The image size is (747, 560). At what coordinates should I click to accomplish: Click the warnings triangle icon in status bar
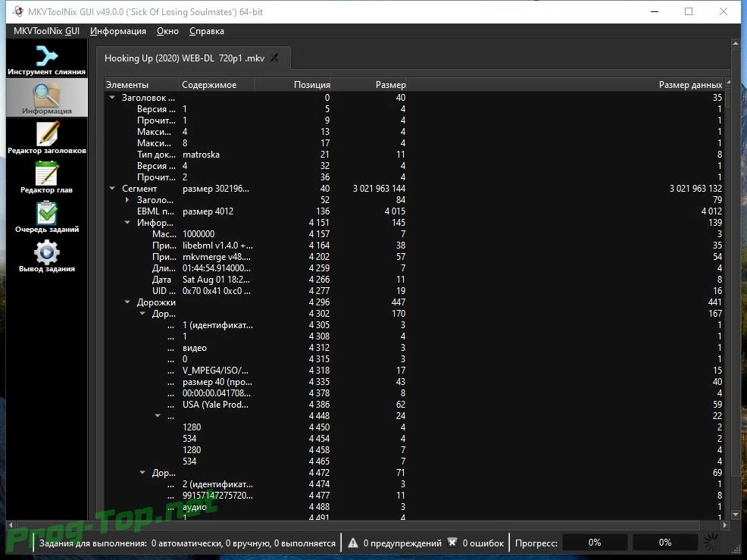tap(352, 543)
